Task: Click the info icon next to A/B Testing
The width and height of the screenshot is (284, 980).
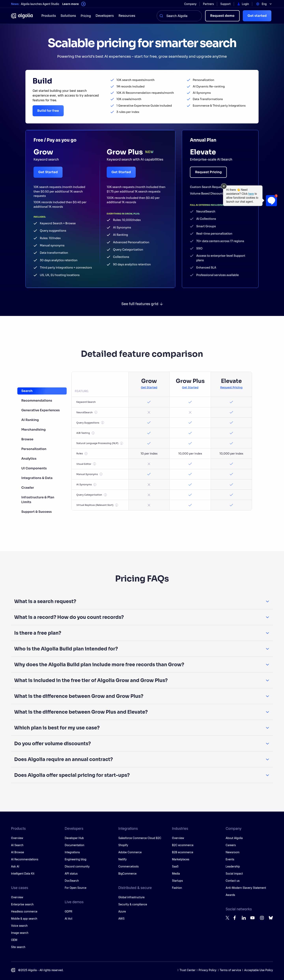Action: tap(93, 433)
